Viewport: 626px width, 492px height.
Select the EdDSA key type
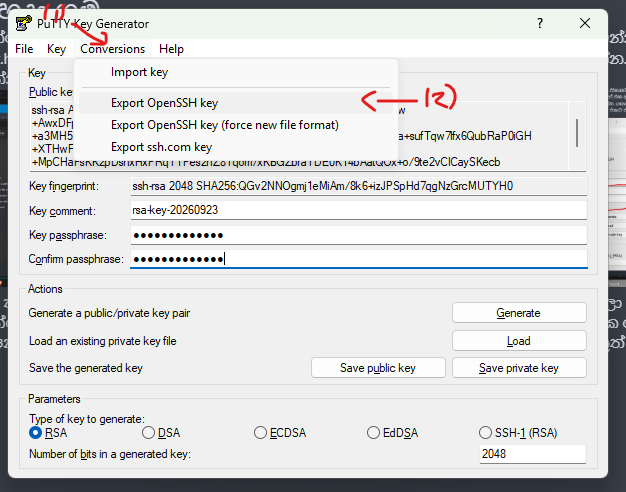click(392, 433)
